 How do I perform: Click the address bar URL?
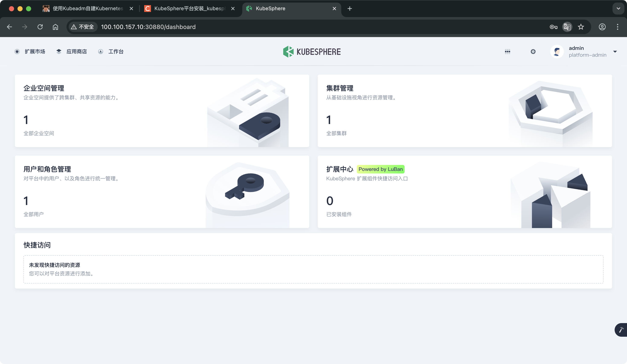tap(148, 27)
